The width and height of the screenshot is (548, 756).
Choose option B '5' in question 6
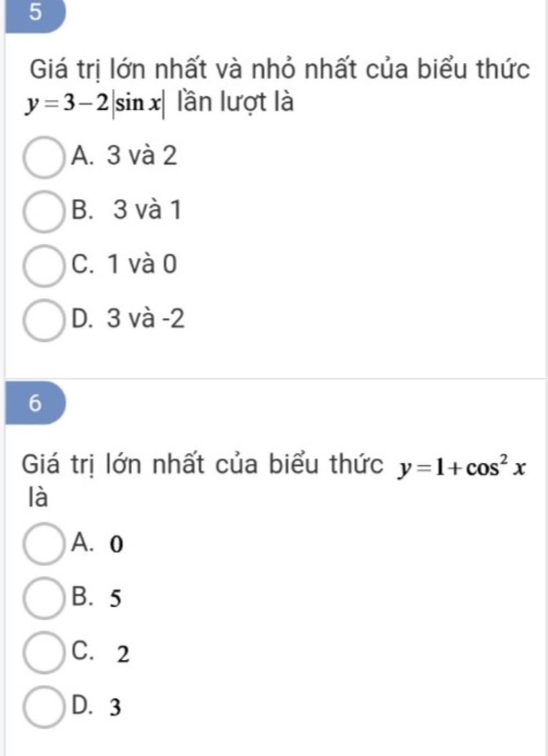pos(43,598)
